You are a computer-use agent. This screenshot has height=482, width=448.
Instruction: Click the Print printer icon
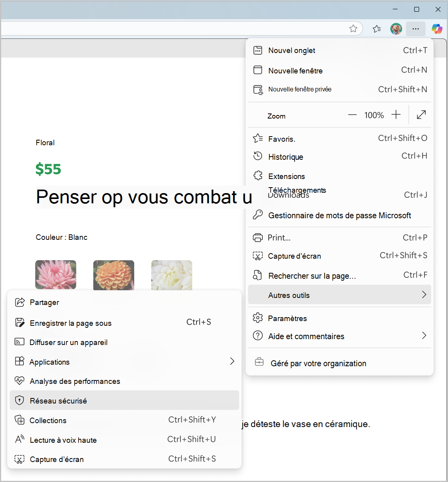258,237
